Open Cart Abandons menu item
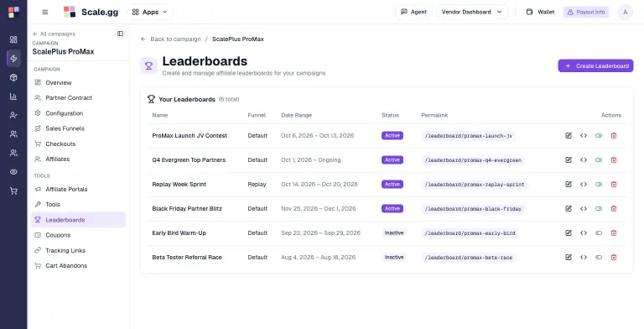 (x=78, y=266)
